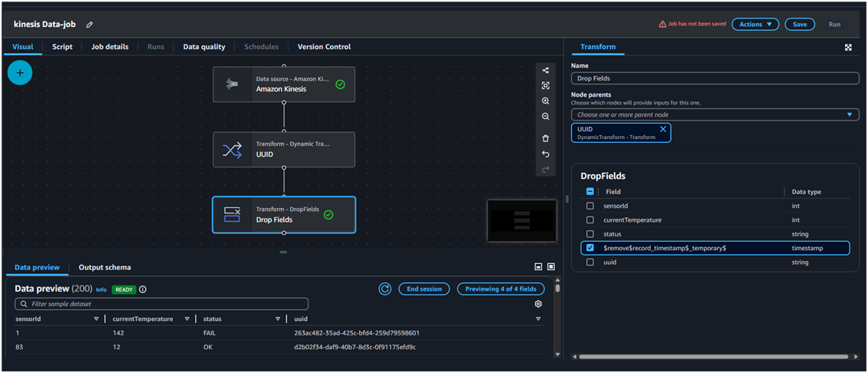Select the UUID Dynamic Transform node
The height and width of the screenshot is (373, 868).
[284, 150]
